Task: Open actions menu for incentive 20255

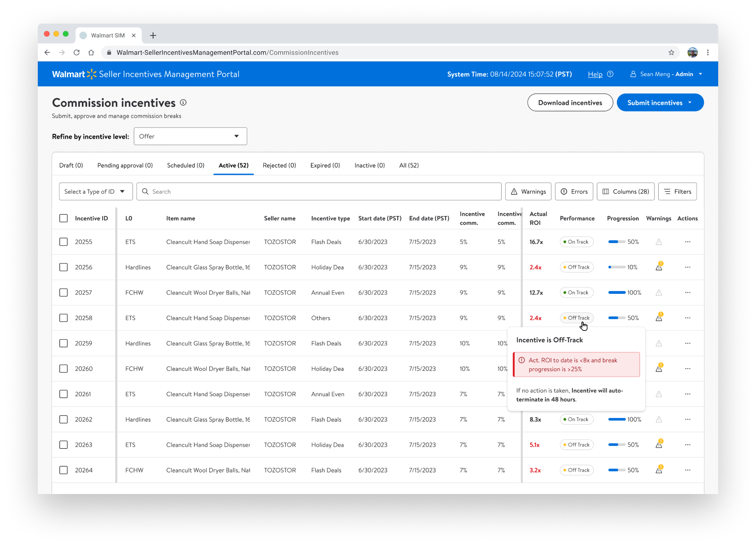Action: click(x=687, y=242)
